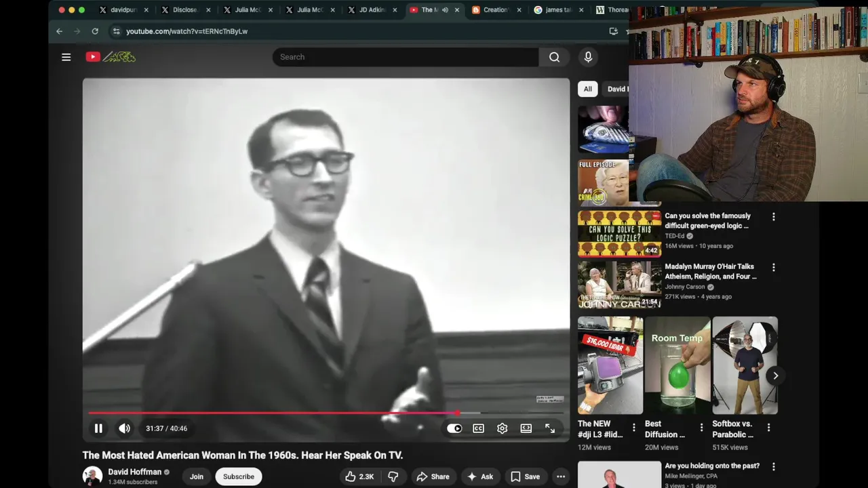Viewport: 868px width, 488px height.
Task: Toggle the autoplay switch in the player
Action: tap(454, 428)
